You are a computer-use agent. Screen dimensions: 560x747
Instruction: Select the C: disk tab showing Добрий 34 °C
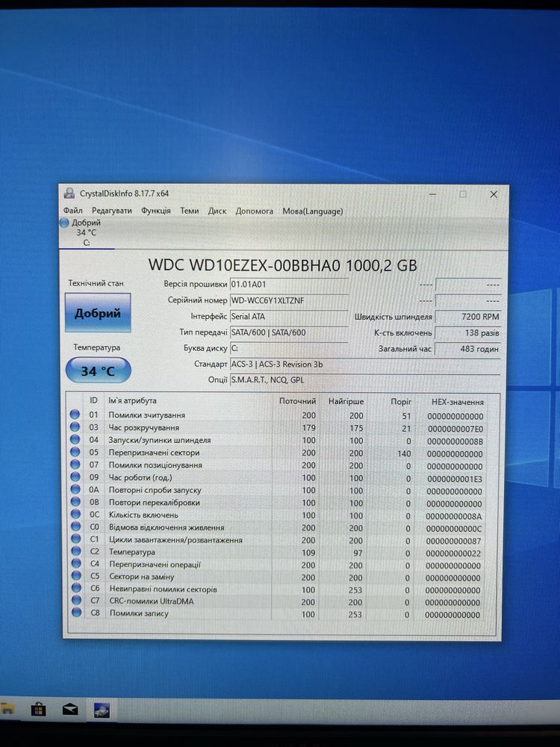[x=86, y=233]
